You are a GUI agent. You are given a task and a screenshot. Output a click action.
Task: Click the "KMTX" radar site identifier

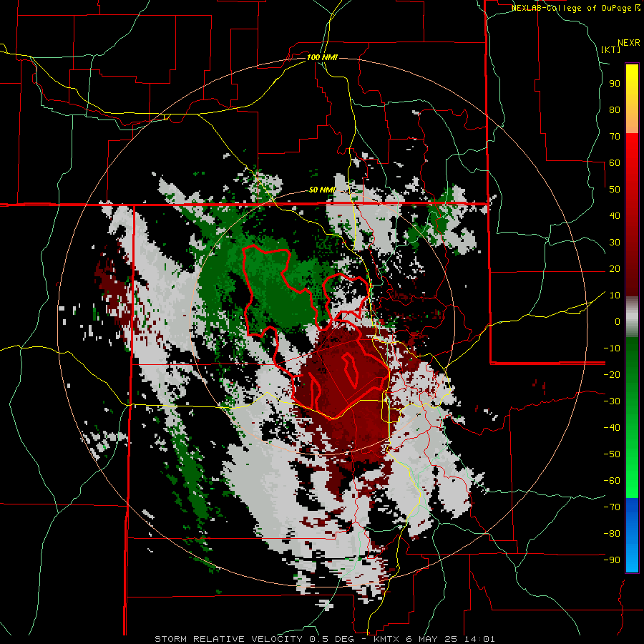[x=388, y=639]
